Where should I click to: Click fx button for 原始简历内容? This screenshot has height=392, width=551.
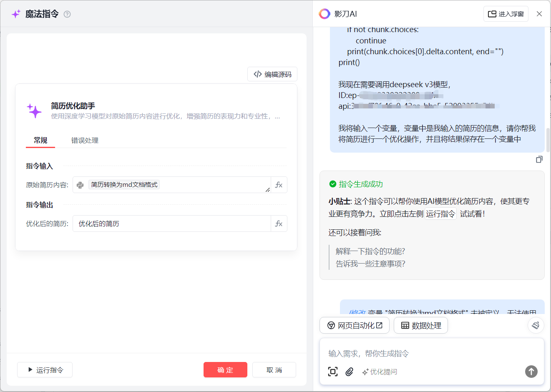279,185
